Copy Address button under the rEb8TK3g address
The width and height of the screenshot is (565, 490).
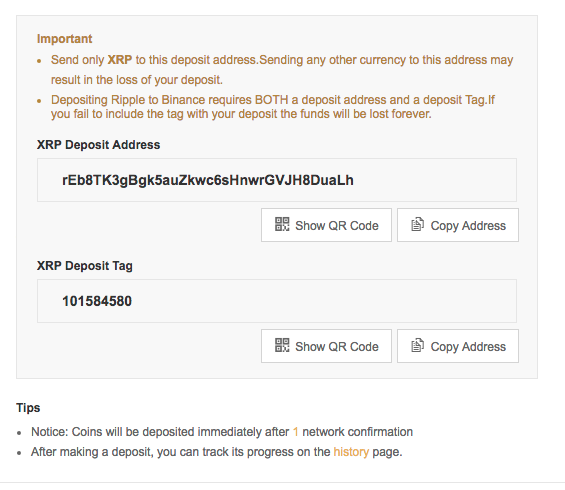[x=458, y=225]
